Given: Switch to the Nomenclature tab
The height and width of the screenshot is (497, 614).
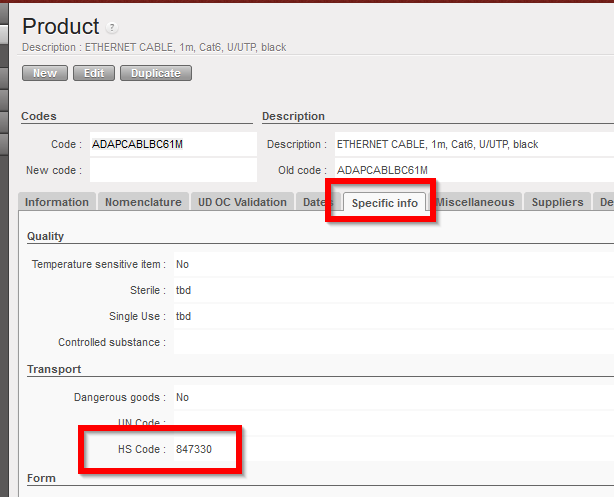Looking at the screenshot, I should 143,202.
